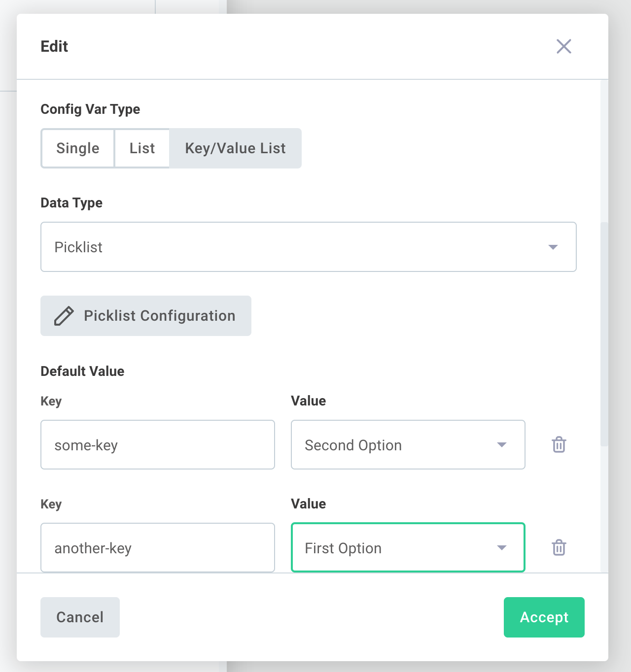The width and height of the screenshot is (631, 672).
Task: Select the Key/Value List config var type
Action: click(x=235, y=148)
